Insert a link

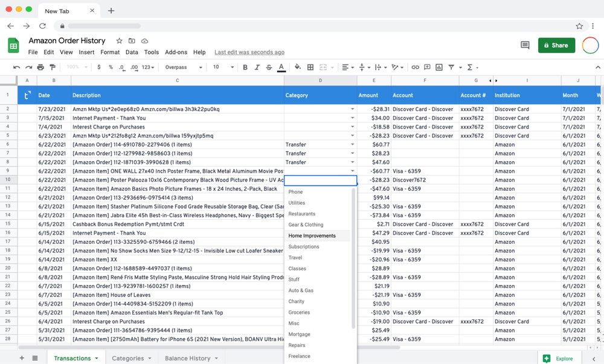click(415, 68)
